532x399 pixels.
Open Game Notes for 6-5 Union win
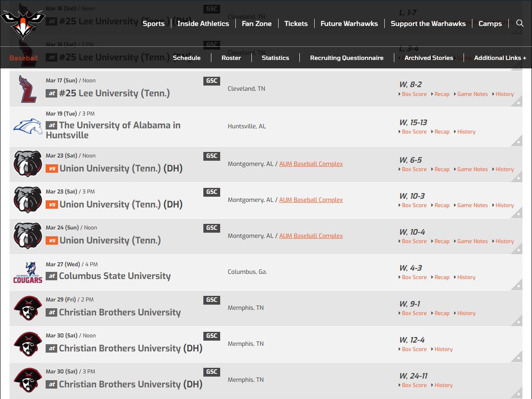click(473, 169)
